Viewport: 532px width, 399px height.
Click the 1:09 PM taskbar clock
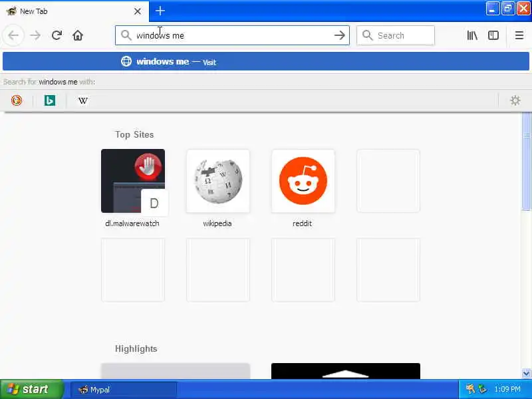507,389
